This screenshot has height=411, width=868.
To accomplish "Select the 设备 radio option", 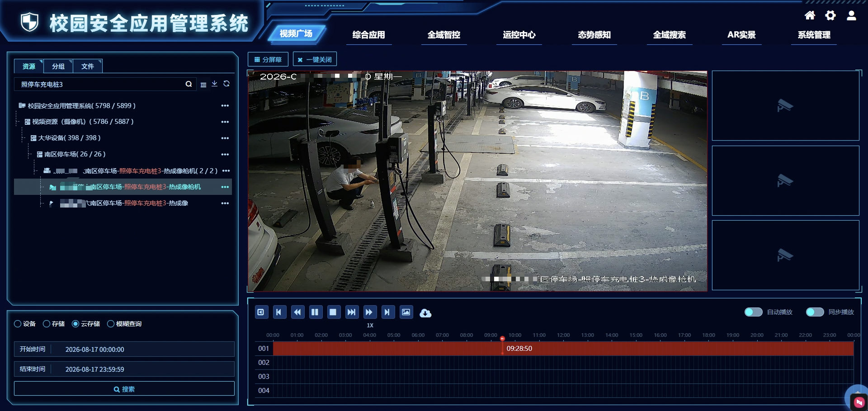I will point(18,324).
